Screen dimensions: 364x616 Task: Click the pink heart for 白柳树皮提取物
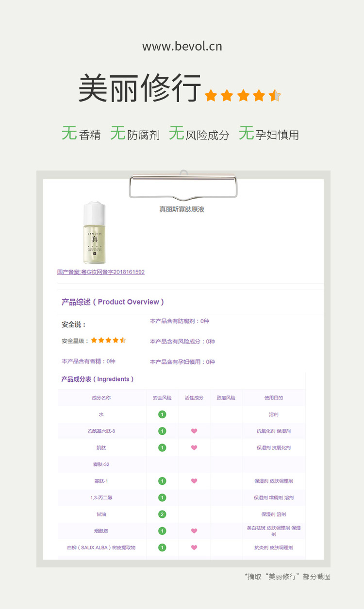click(x=194, y=548)
